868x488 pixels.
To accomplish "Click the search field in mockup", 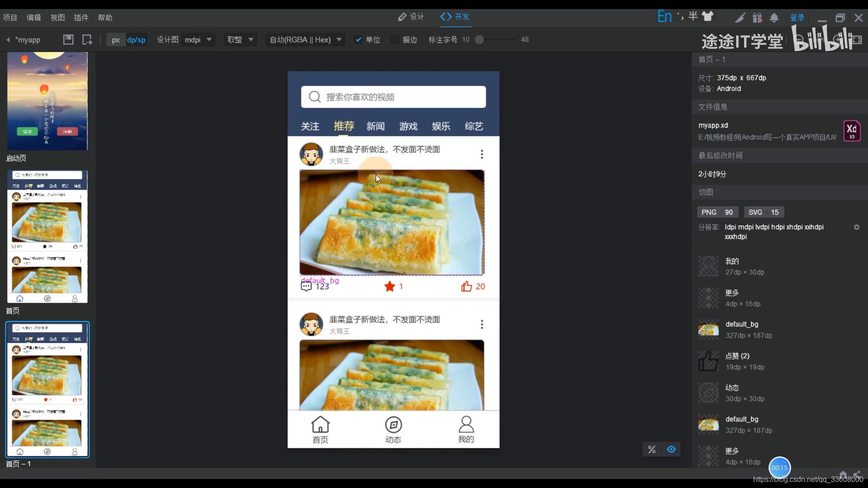I will click(393, 97).
